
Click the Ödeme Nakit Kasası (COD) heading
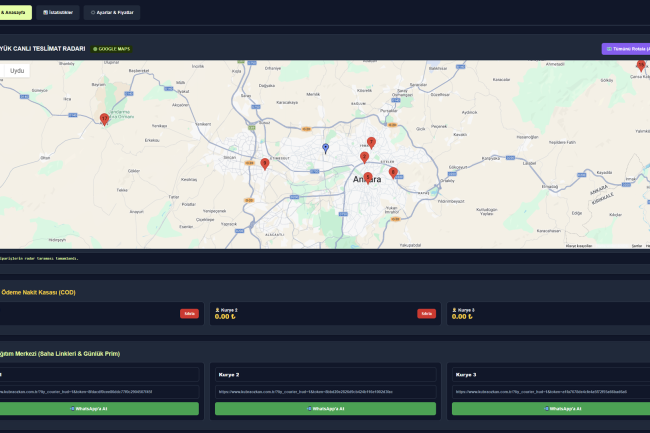click(x=38, y=293)
